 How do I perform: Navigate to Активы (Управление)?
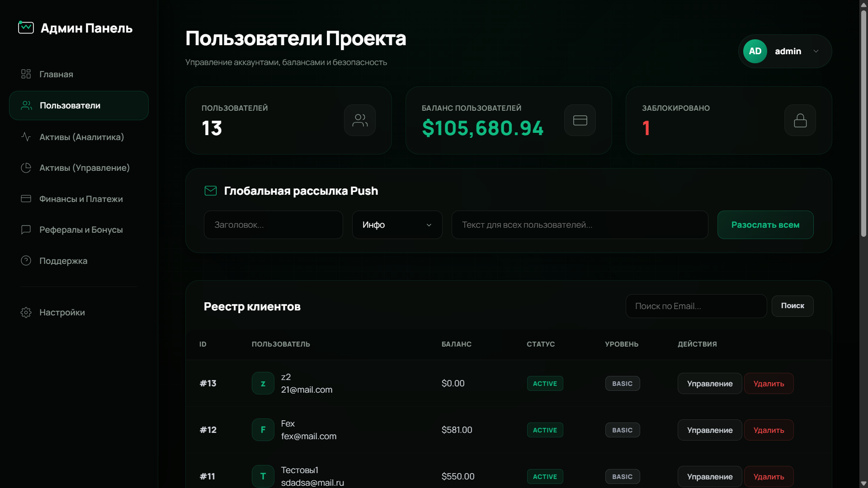tap(79, 168)
